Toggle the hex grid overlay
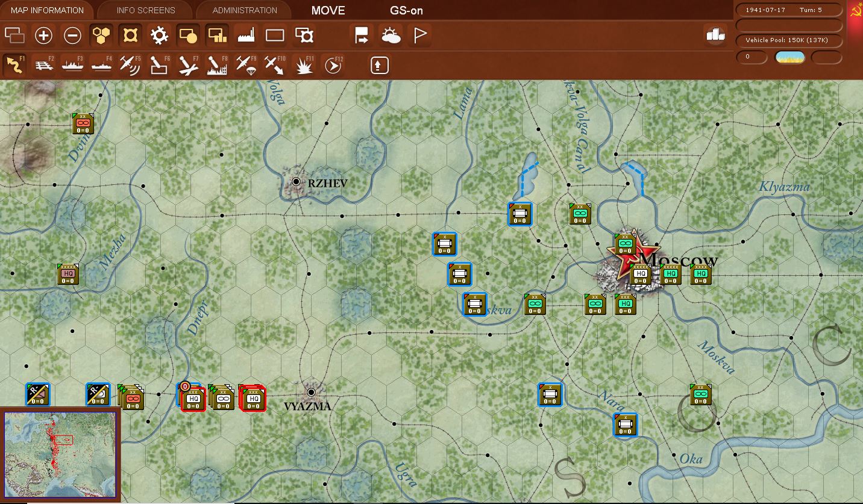Image resolution: width=863 pixels, height=504 pixels. (x=101, y=35)
